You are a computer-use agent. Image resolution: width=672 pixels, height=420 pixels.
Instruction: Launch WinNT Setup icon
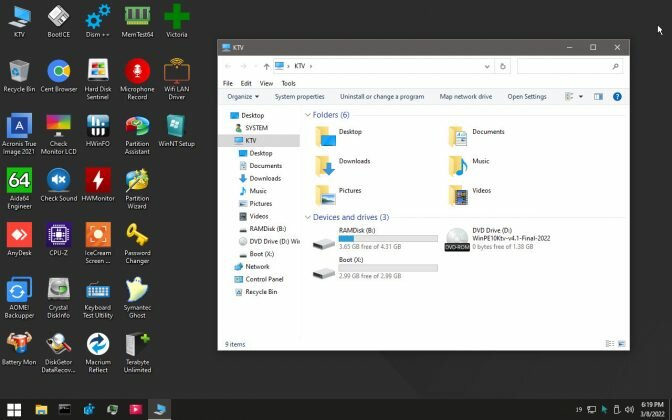point(177,131)
